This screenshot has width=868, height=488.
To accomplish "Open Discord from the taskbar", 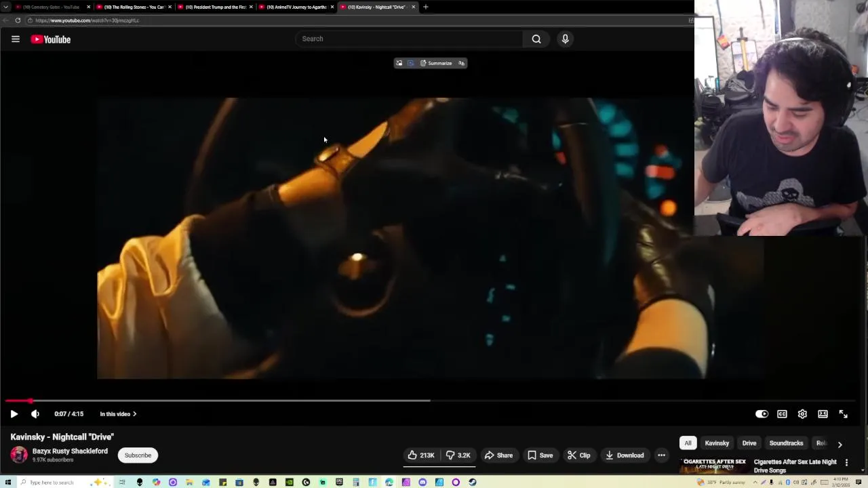I will (x=422, y=482).
